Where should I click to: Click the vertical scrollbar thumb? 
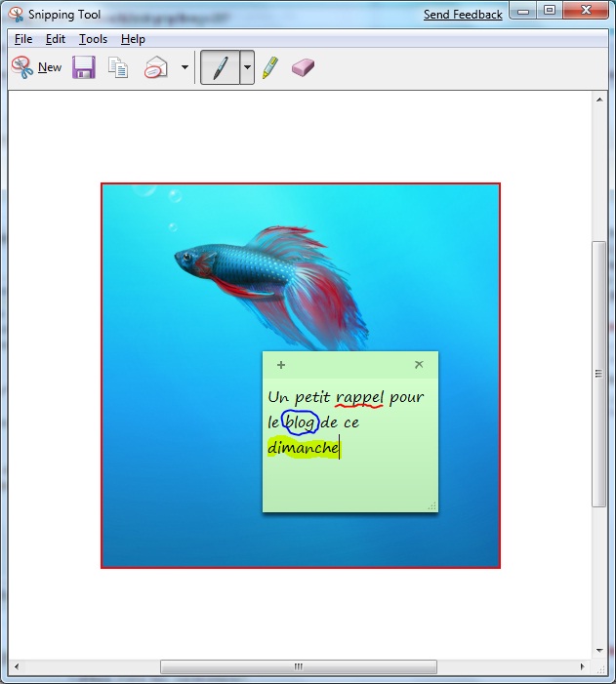pyautogui.click(x=599, y=373)
